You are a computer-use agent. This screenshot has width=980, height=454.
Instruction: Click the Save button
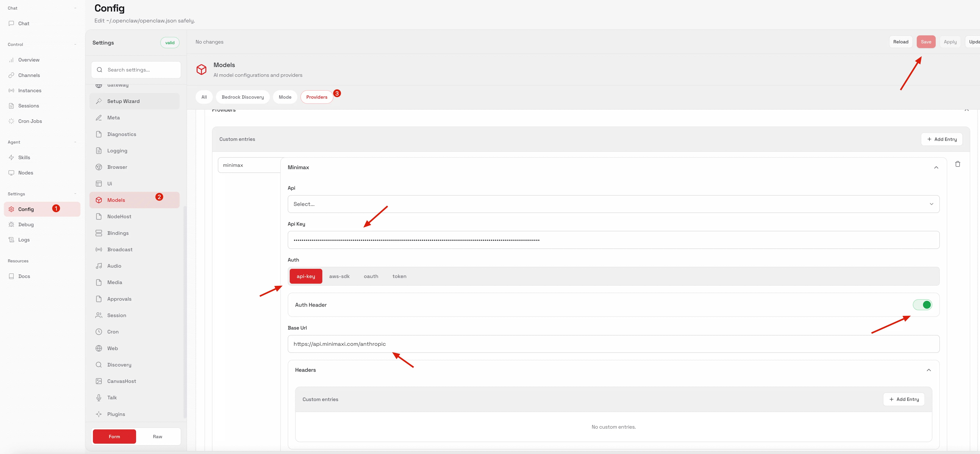[x=926, y=42]
